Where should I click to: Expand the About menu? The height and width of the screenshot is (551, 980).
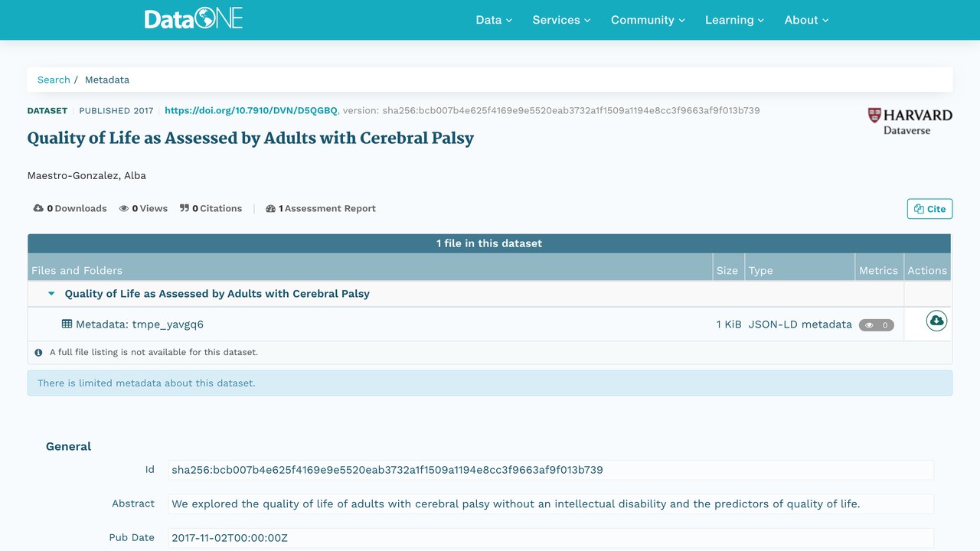(x=806, y=20)
